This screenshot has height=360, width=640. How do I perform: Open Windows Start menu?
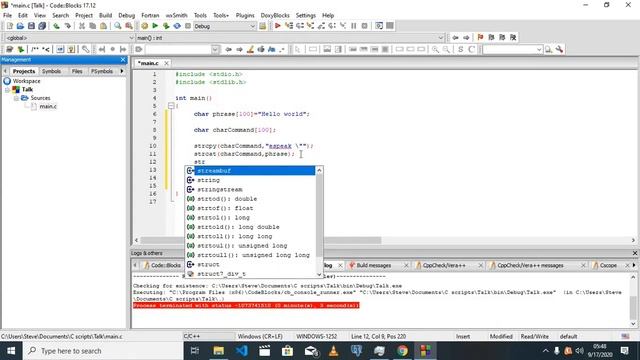pyautogui.click(x=11, y=351)
